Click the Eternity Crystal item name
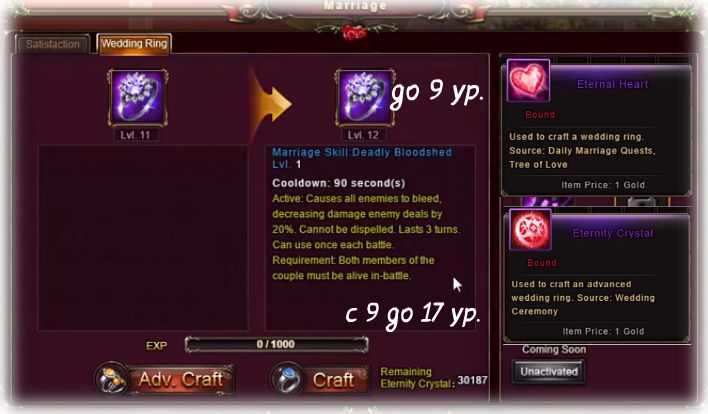 pos(613,233)
